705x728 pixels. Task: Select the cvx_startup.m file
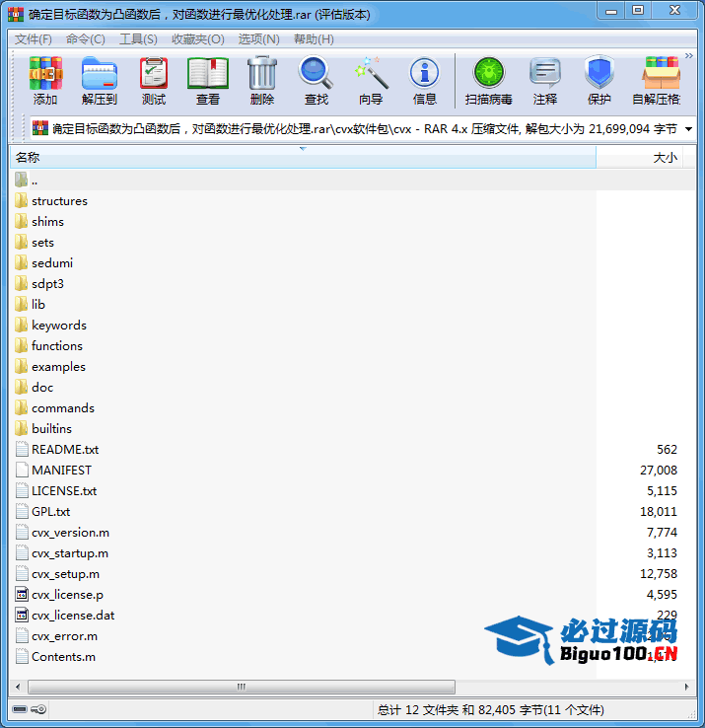click(x=70, y=553)
